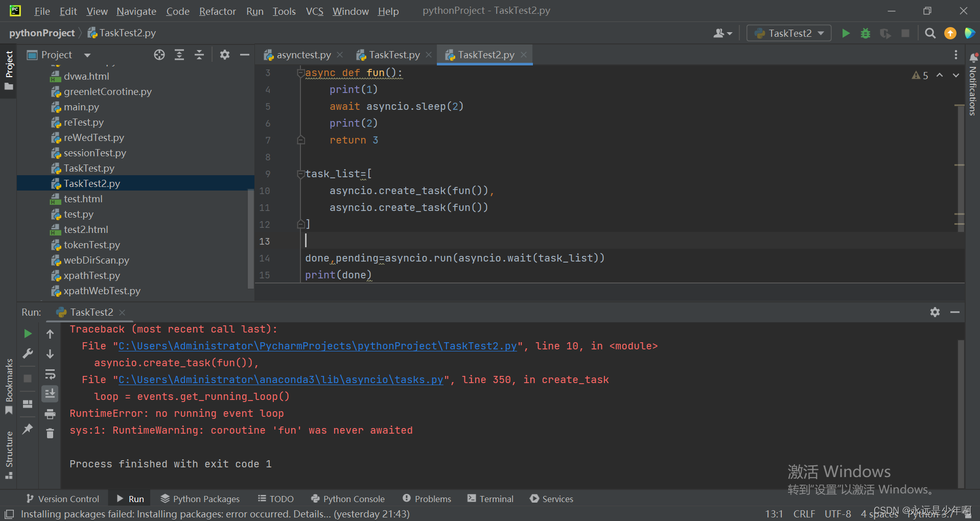The width and height of the screenshot is (980, 521).
Task: Collapse all in Project panel
Action: click(199, 55)
